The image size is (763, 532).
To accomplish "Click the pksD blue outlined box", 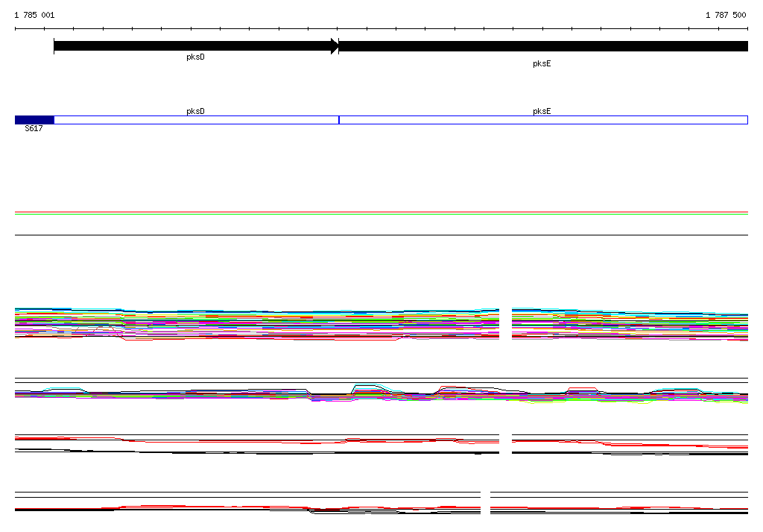I will (x=197, y=120).
